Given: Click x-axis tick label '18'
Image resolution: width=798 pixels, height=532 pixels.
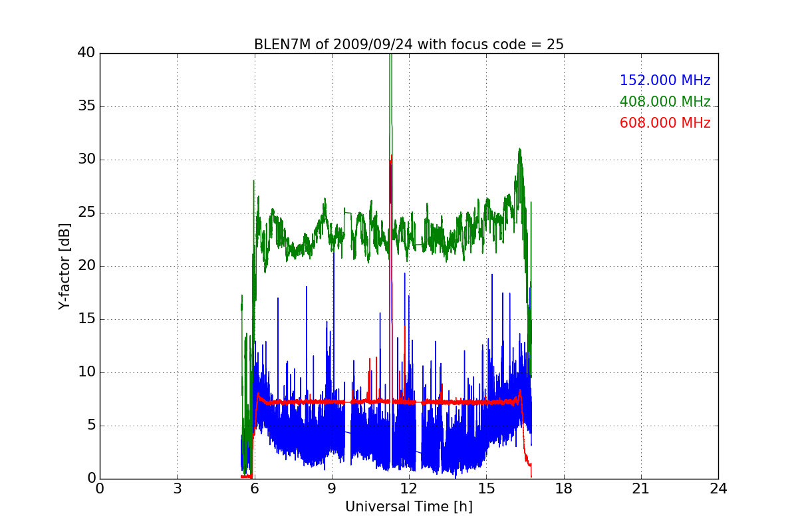Looking at the screenshot, I should click(x=564, y=488).
